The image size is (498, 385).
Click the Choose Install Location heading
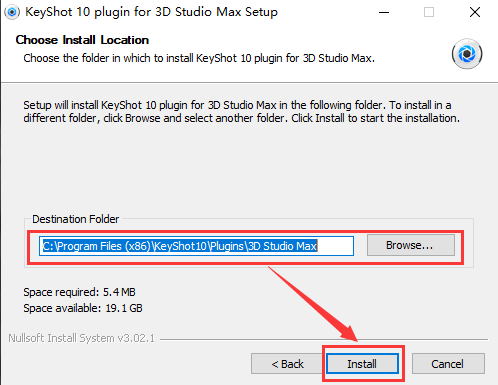82,40
